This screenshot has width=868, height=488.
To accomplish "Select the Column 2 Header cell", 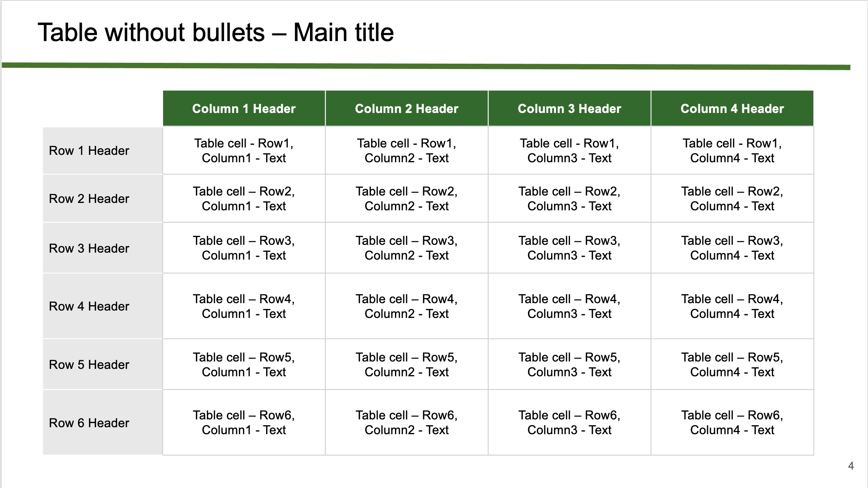I will coord(406,108).
